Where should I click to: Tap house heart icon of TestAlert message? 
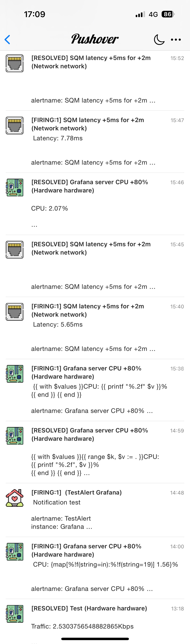click(15, 498)
